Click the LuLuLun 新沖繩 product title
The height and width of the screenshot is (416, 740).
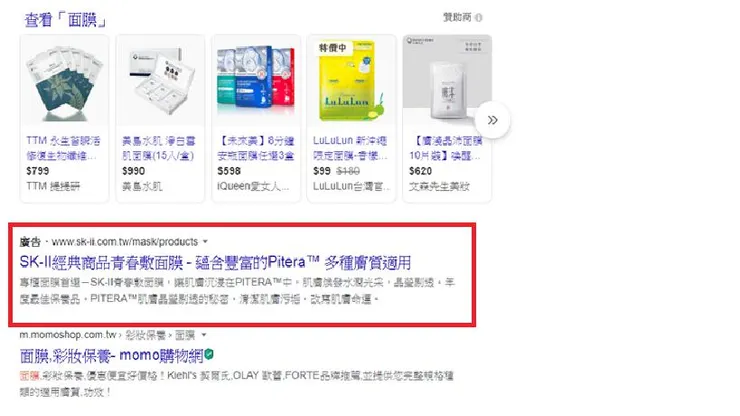pos(351,148)
